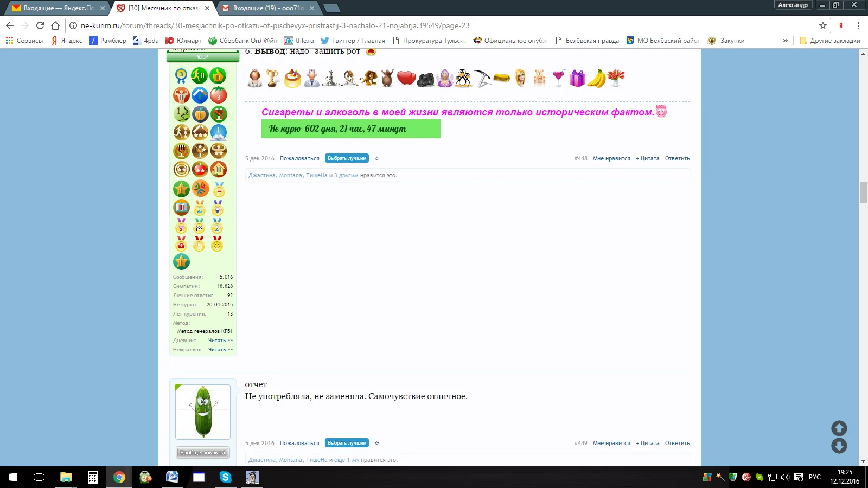This screenshot has width=868, height=488.
Task: Click the gold bar gift icon
Action: pos(502,79)
